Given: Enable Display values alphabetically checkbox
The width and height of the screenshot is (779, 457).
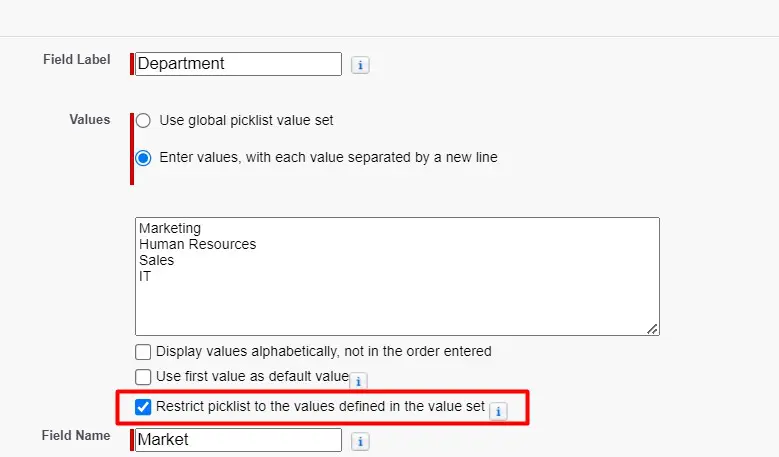Looking at the screenshot, I should [x=143, y=352].
